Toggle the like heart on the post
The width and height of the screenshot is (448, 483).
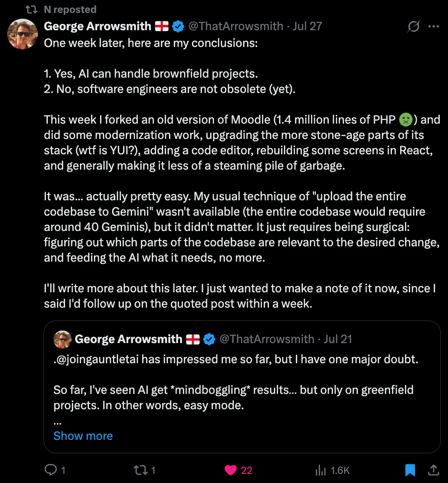coord(231,470)
